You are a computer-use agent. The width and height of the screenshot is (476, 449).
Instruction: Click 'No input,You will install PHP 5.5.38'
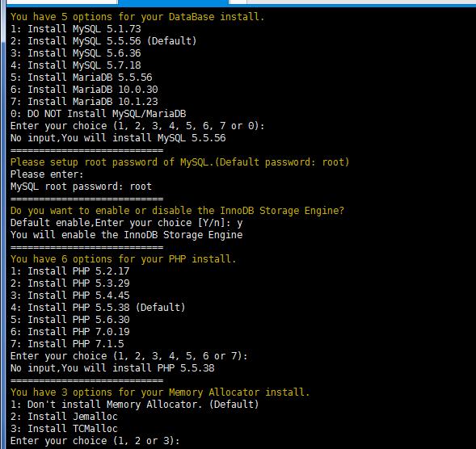(112, 368)
